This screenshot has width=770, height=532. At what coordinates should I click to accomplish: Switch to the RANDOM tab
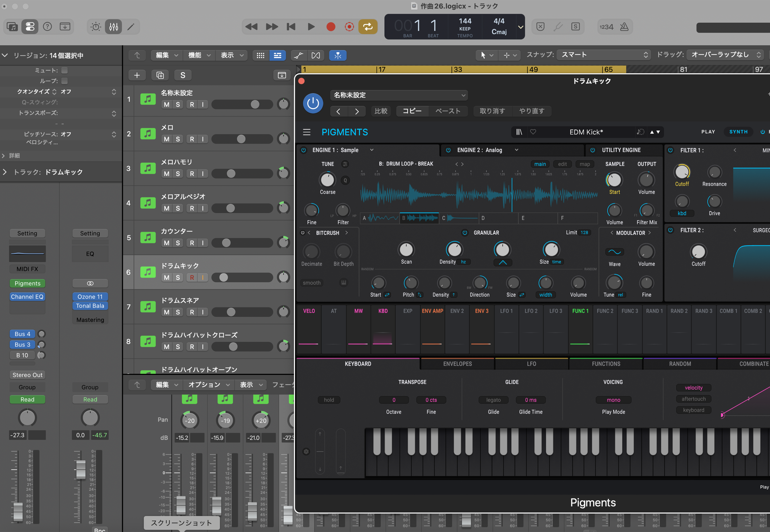point(680,364)
